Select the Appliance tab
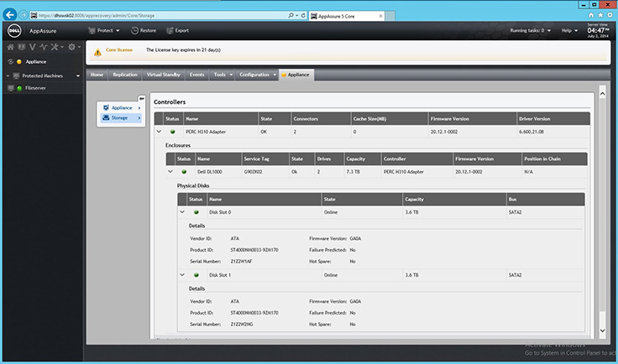 coord(296,75)
